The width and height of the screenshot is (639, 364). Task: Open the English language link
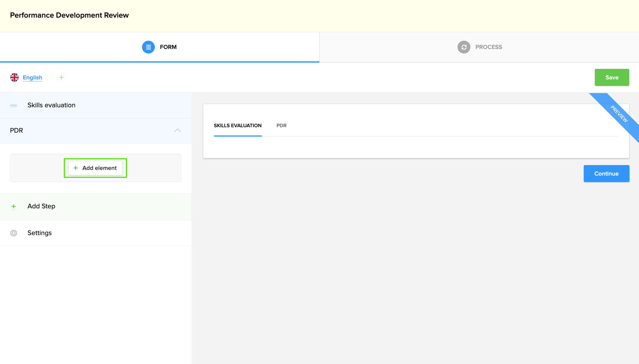click(x=32, y=77)
